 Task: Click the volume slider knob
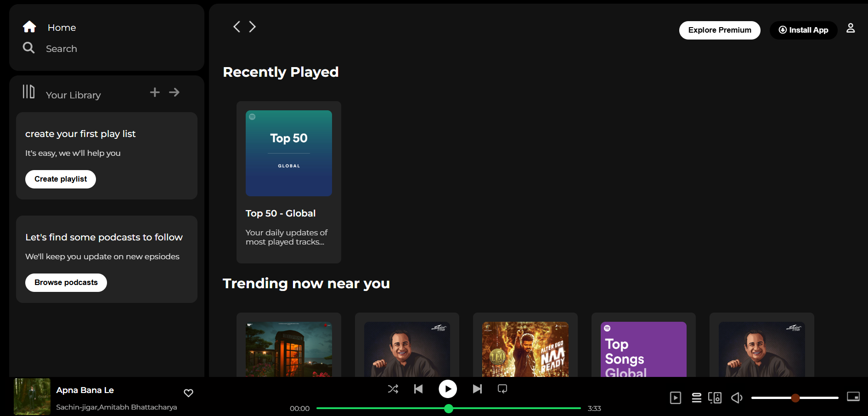pyautogui.click(x=795, y=398)
